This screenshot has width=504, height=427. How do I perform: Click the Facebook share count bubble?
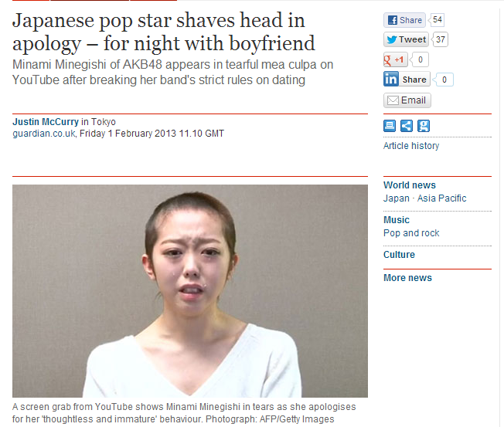pyautogui.click(x=437, y=20)
